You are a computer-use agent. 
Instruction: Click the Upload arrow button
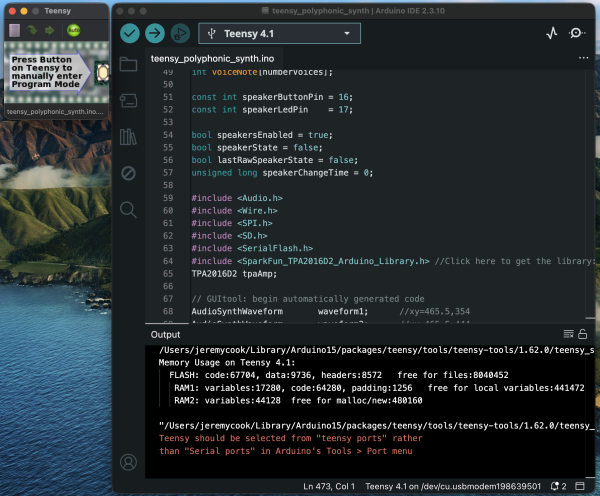click(x=155, y=33)
